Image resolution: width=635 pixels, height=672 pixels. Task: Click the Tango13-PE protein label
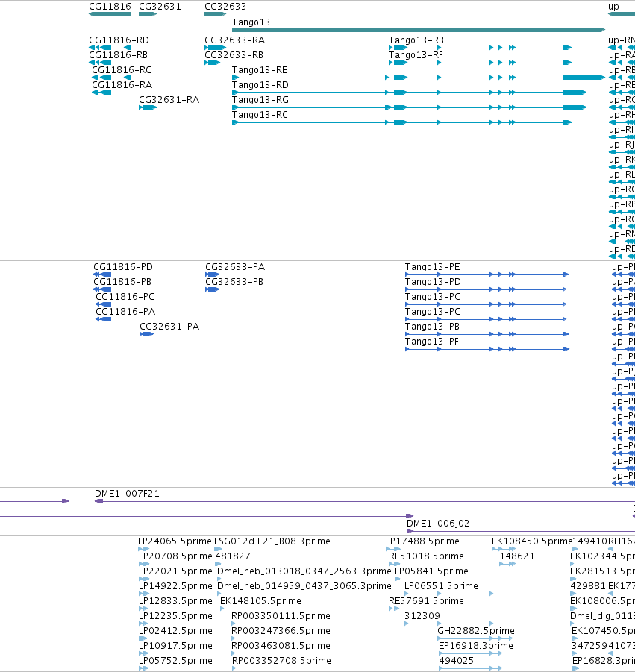432,267
